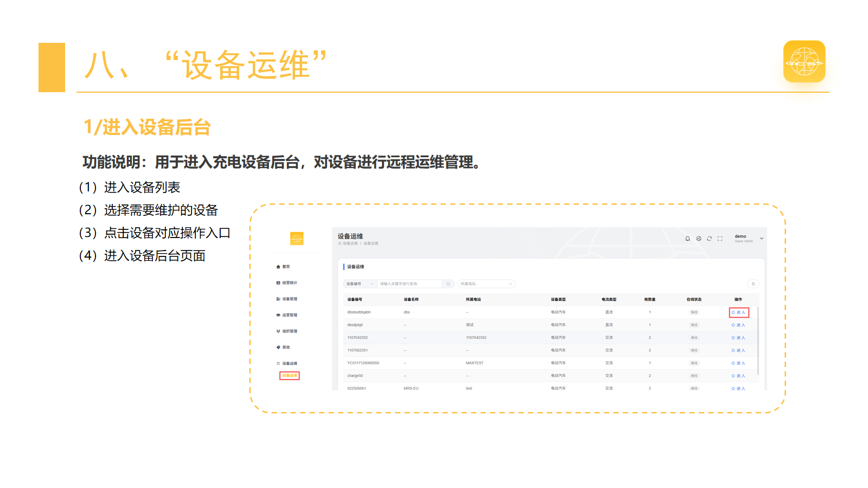Click the 在线状态 column header

(x=694, y=299)
